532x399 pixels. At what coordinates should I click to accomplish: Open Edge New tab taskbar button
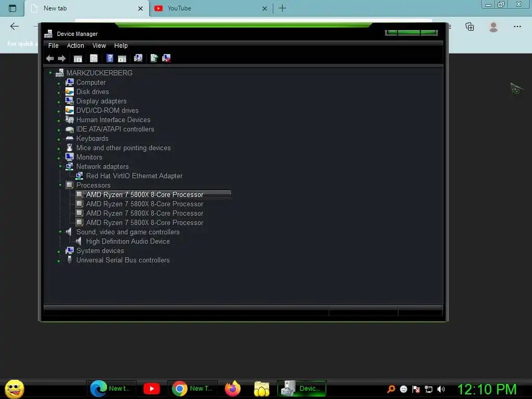(x=112, y=389)
